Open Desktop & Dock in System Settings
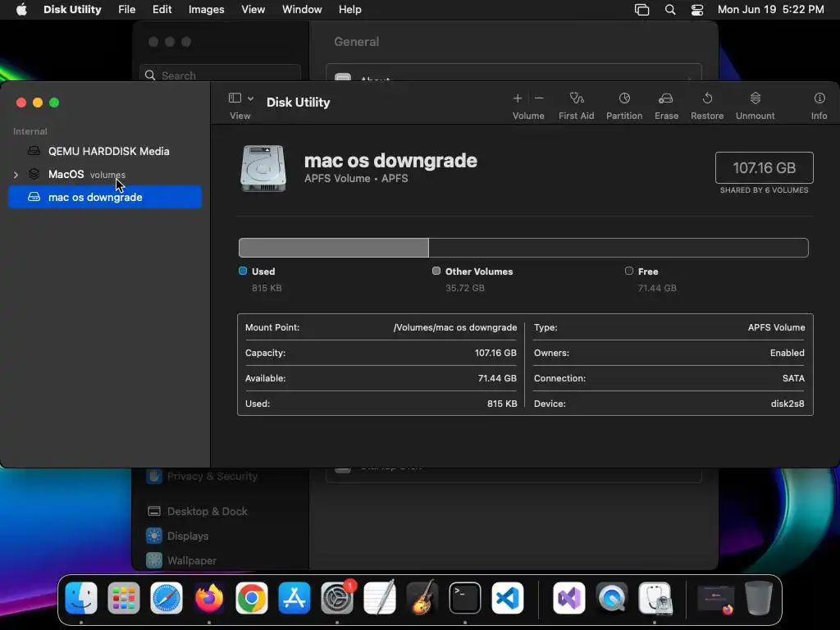The height and width of the screenshot is (630, 840). point(207,511)
